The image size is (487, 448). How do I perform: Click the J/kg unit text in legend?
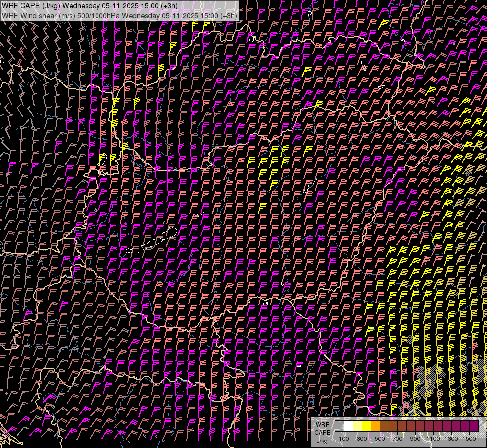[322, 440]
